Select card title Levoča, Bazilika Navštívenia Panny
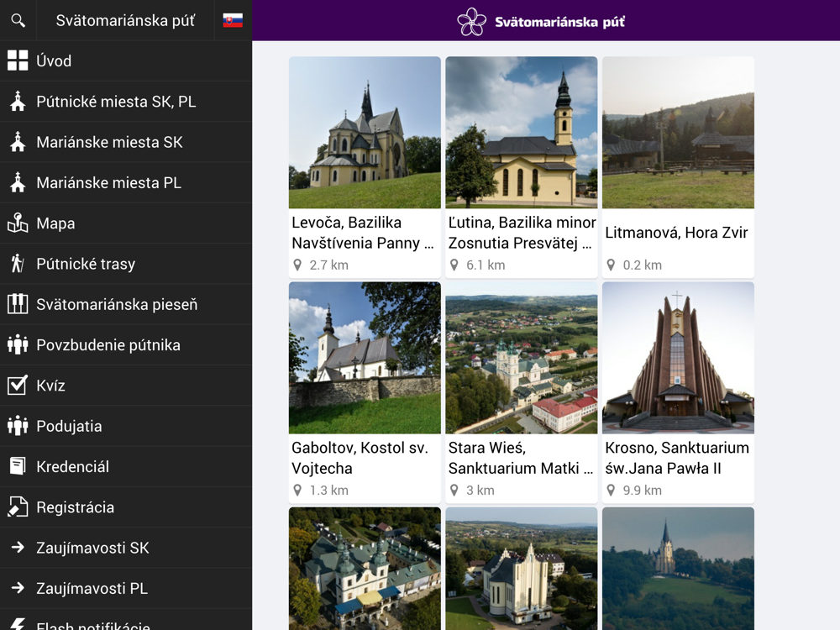 pyautogui.click(x=363, y=233)
